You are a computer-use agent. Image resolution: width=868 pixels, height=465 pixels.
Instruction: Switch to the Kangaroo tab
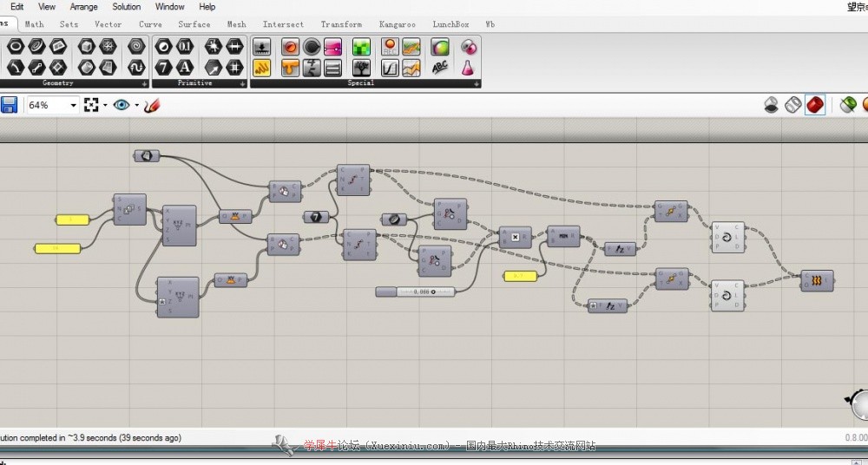point(397,24)
